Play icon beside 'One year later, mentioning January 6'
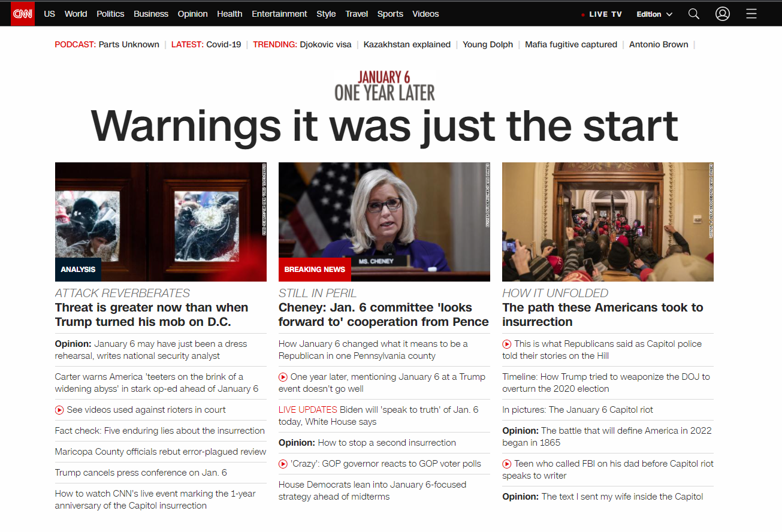 click(x=283, y=377)
